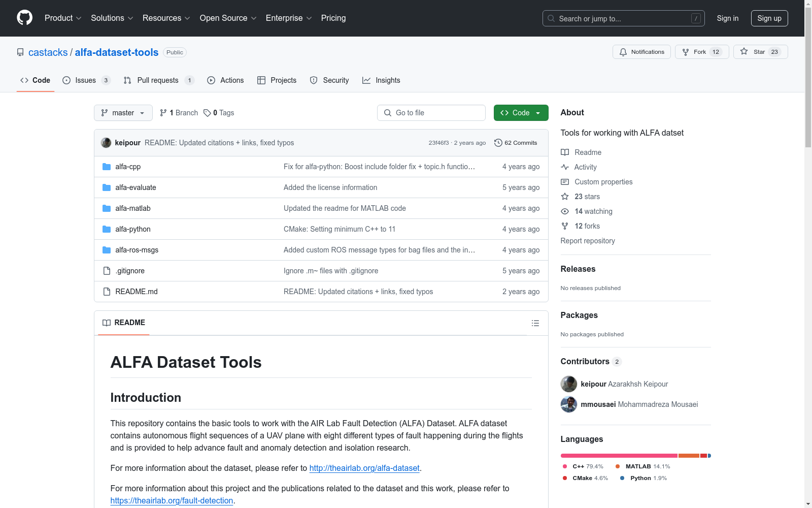
Task: Open the green Code dropdown button
Action: click(521, 113)
